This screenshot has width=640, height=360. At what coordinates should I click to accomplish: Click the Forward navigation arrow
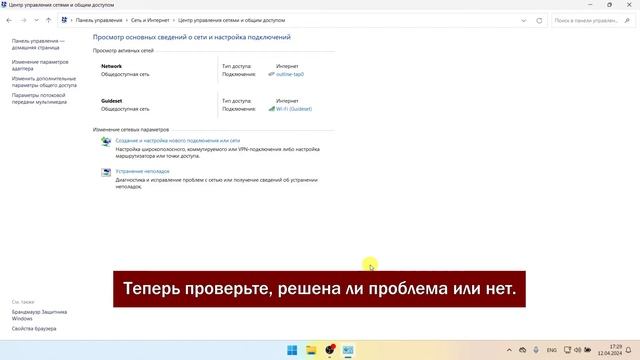coord(23,20)
